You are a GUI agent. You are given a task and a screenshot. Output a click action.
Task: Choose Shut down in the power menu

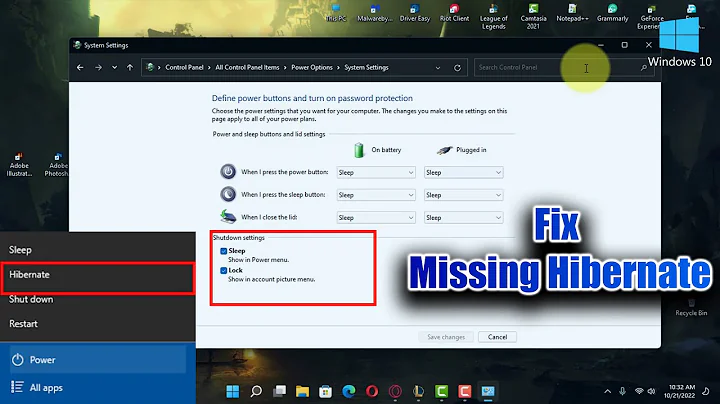click(98, 299)
